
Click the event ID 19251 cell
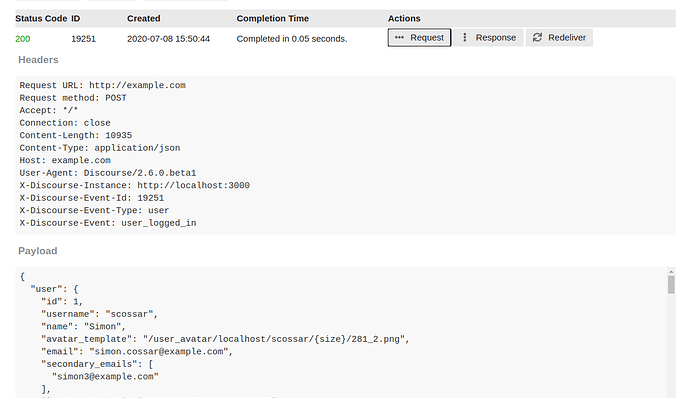tap(83, 39)
